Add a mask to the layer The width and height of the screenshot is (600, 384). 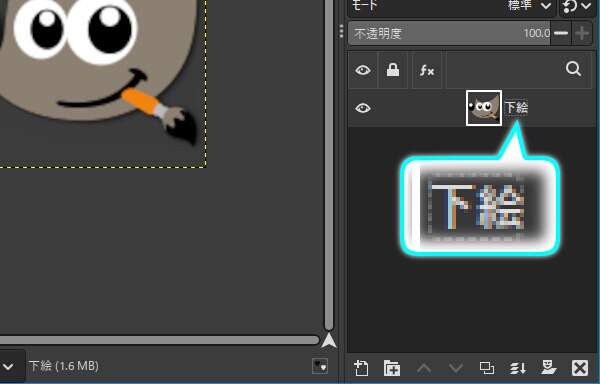pos(549,368)
